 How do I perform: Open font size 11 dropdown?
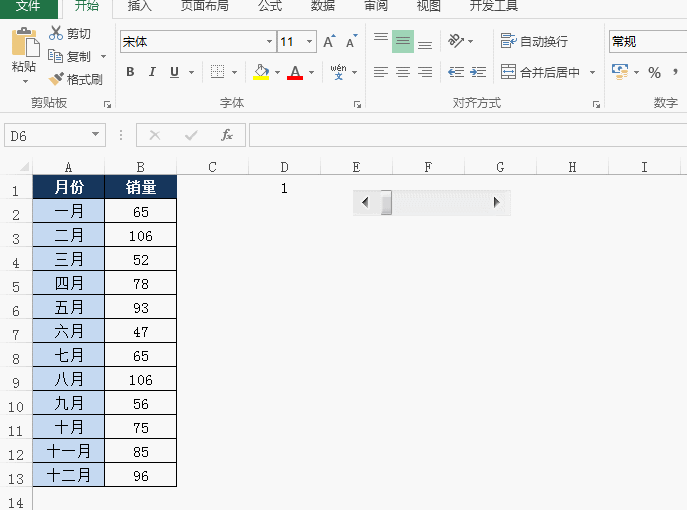(x=309, y=42)
